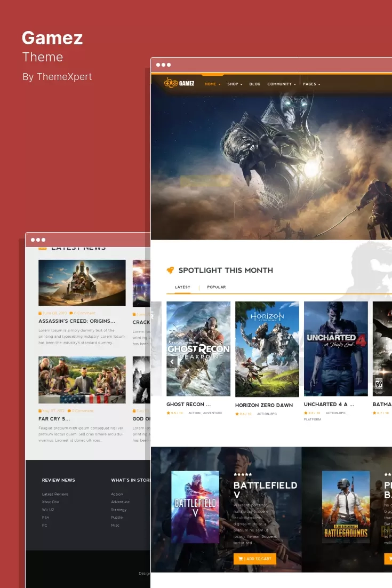Click the Horizon Zero Dawn title
This screenshot has width=392, height=588.
pos(264,405)
